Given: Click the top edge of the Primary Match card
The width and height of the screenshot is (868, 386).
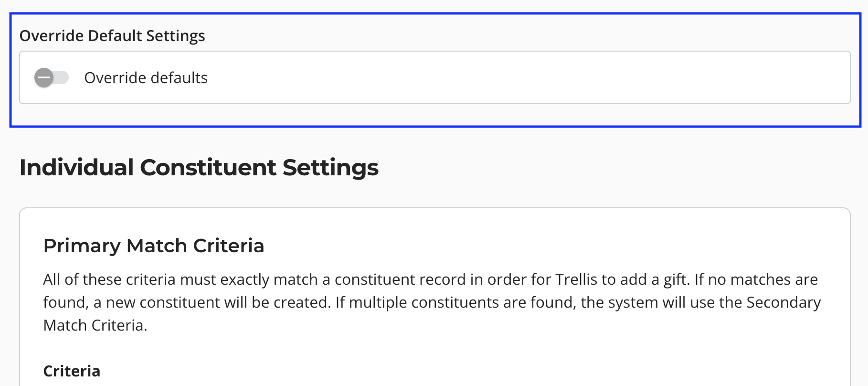Looking at the screenshot, I should click(434, 208).
